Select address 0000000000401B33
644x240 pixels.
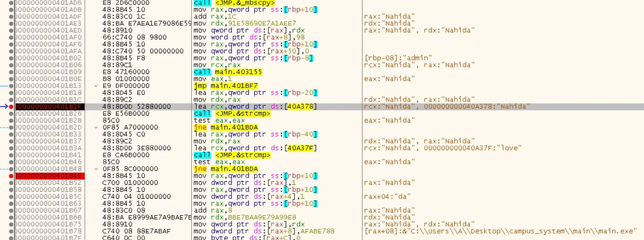48,134
